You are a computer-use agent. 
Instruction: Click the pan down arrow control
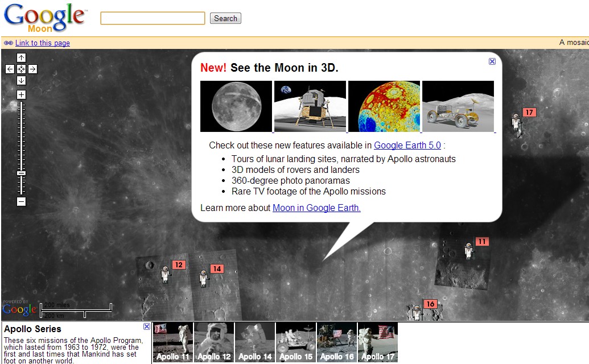(x=21, y=80)
